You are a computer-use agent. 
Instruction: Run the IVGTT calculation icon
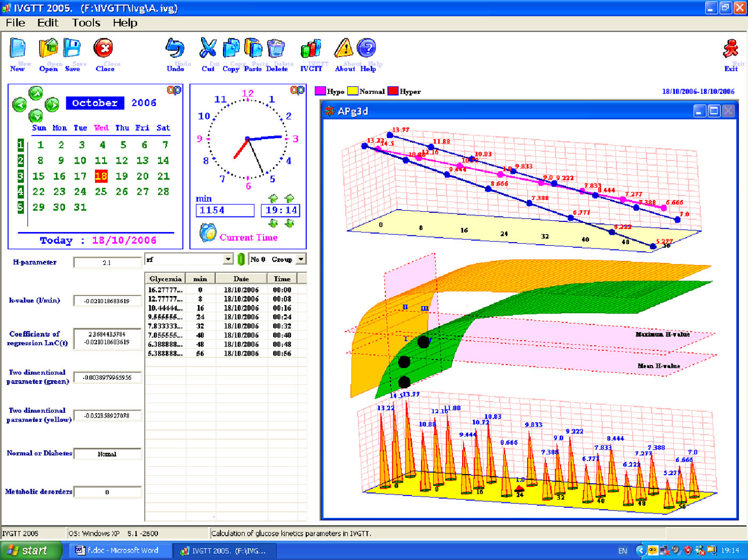[311, 50]
